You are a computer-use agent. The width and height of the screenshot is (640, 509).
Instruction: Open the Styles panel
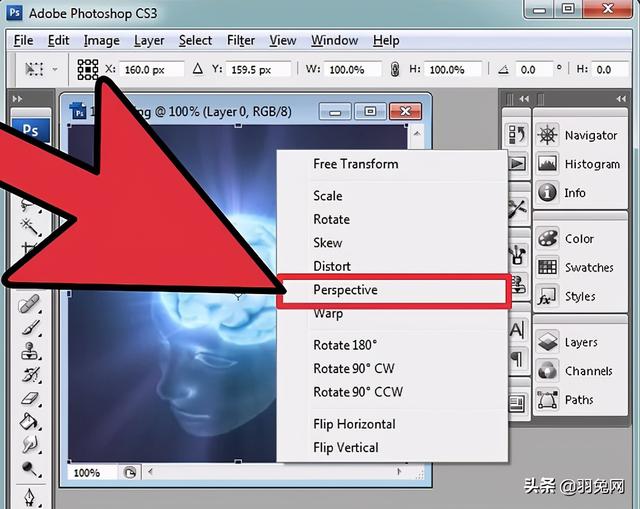tap(566, 296)
